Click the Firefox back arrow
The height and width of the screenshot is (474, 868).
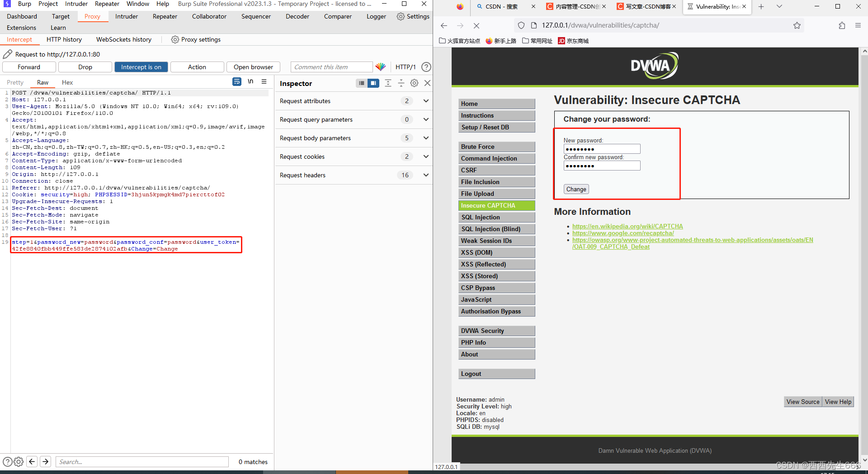[444, 26]
